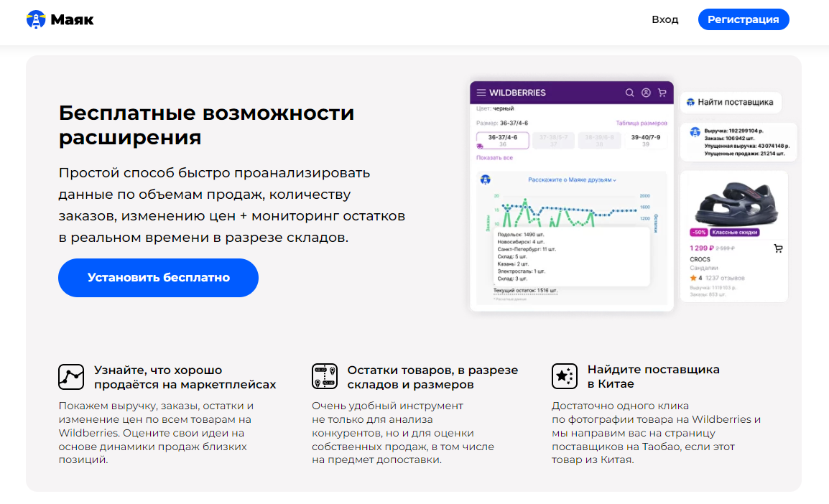Screen dimensions: 829x504
Task: Click the Wildberries cart icon in header
Action: (662, 93)
